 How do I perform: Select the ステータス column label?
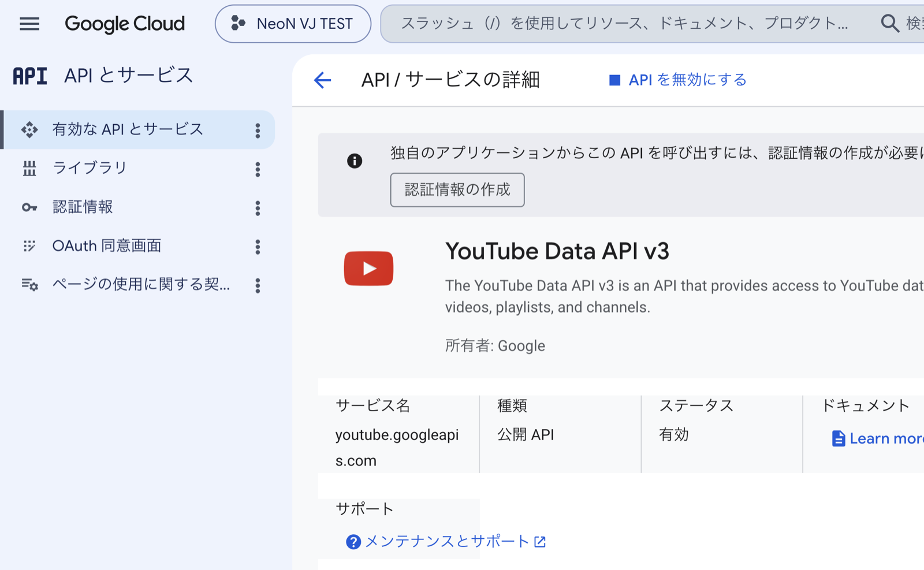[696, 405]
